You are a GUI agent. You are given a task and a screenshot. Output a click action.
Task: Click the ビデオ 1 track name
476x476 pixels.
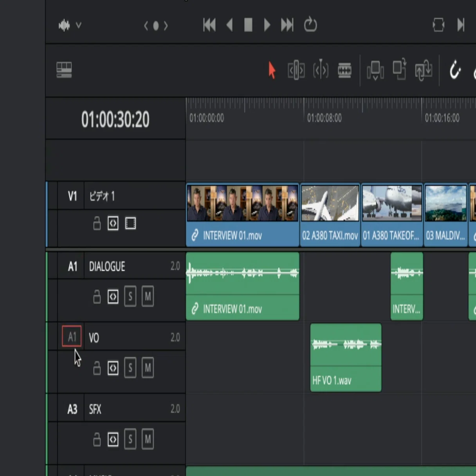click(x=102, y=196)
